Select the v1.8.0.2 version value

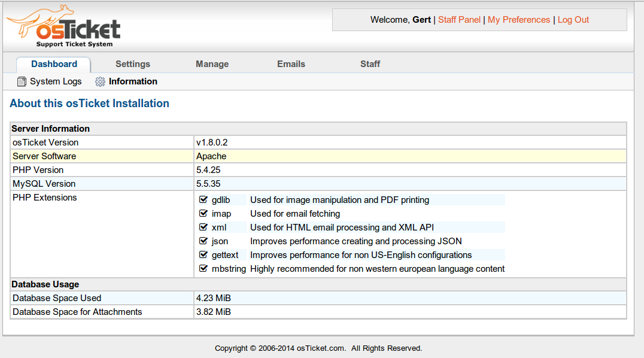212,142
